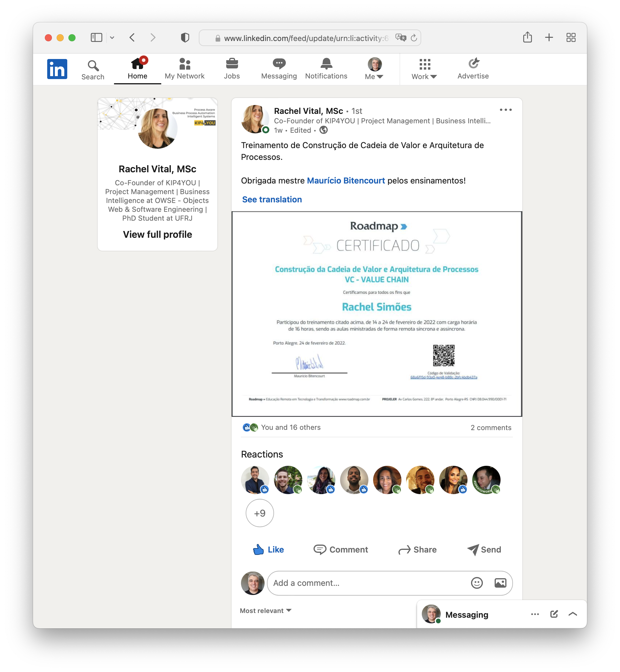Open the Messaging panel three-dot options

pyautogui.click(x=535, y=614)
